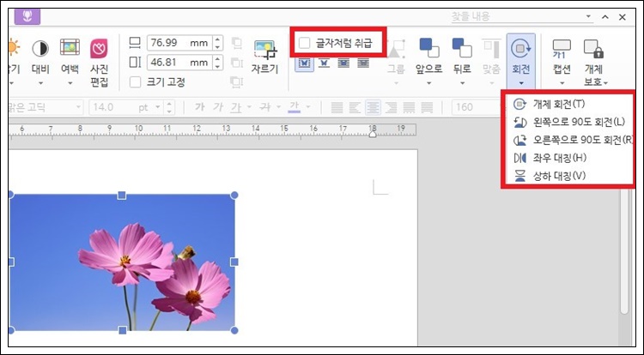Click the 여백 picture margin icon
This screenshot has width=644, height=355.
click(70, 47)
